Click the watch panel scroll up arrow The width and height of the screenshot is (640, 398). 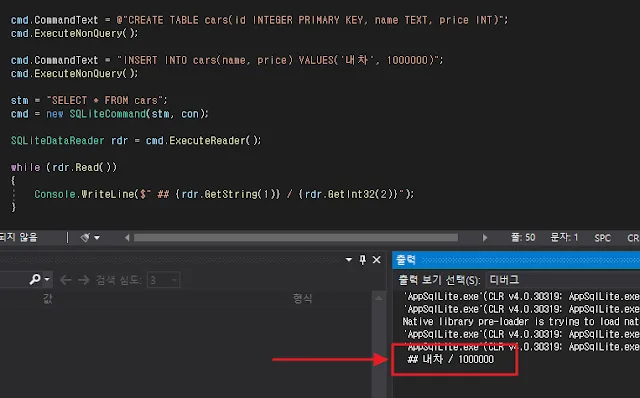[x=379, y=298]
